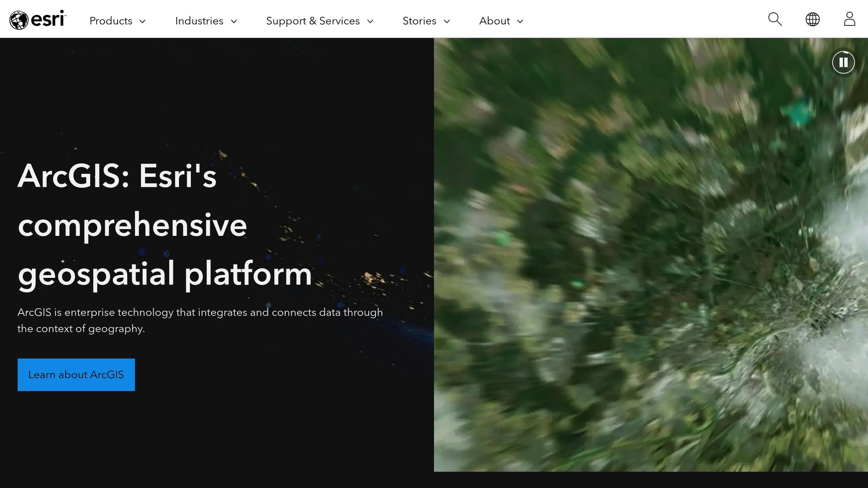Expand the chevron beside Stories
This screenshot has height=488, width=868.
coord(447,22)
